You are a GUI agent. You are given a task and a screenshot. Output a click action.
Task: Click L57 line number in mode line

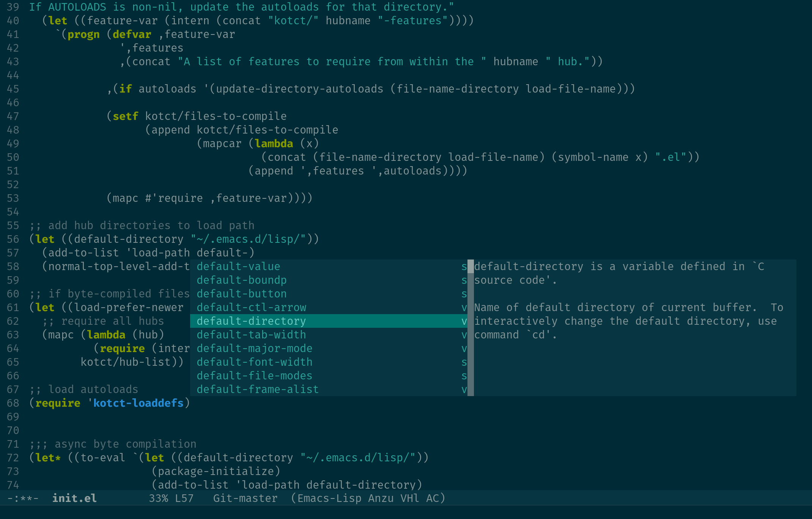point(184,498)
